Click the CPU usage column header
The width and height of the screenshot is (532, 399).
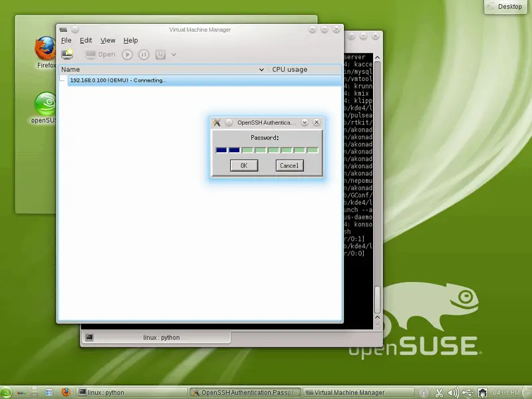click(305, 69)
